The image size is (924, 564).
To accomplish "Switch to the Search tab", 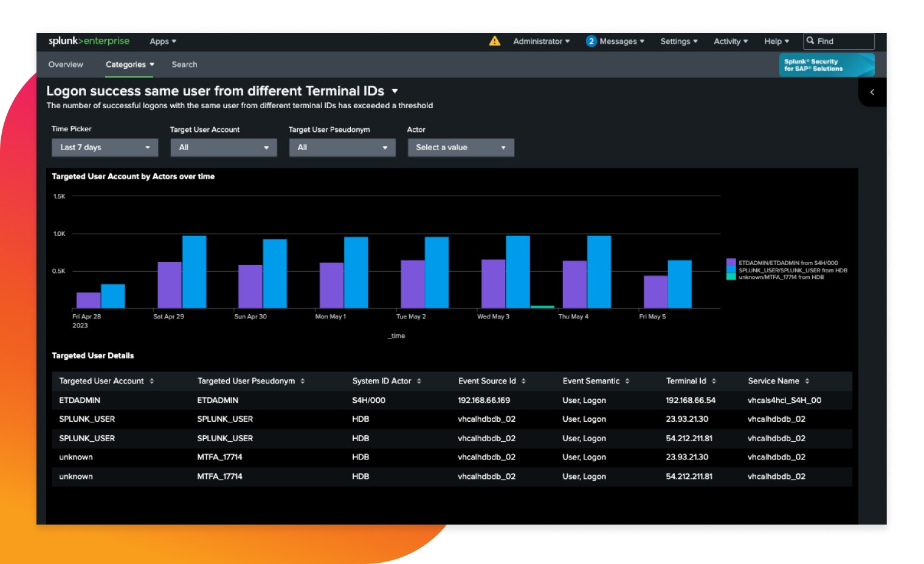I will coord(184,64).
